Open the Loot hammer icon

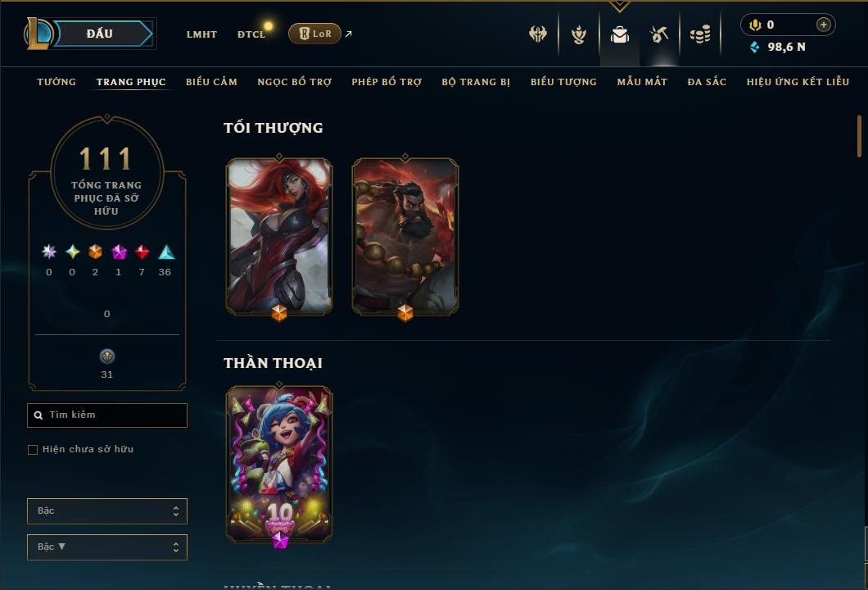click(658, 34)
